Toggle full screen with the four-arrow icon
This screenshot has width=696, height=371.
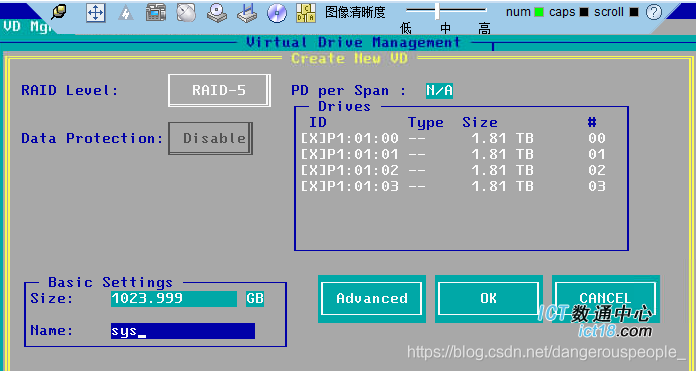pos(95,13)
